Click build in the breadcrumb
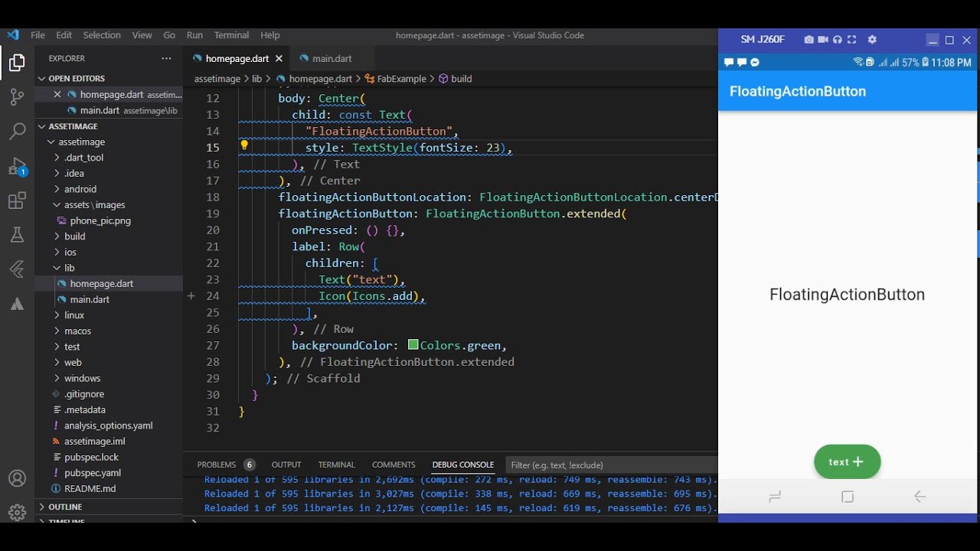 coord(455,79)
